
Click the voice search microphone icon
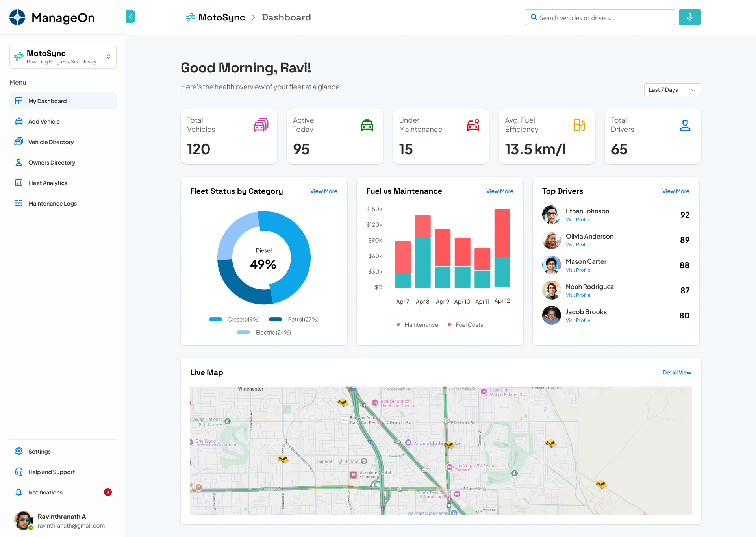click(689, 17)
